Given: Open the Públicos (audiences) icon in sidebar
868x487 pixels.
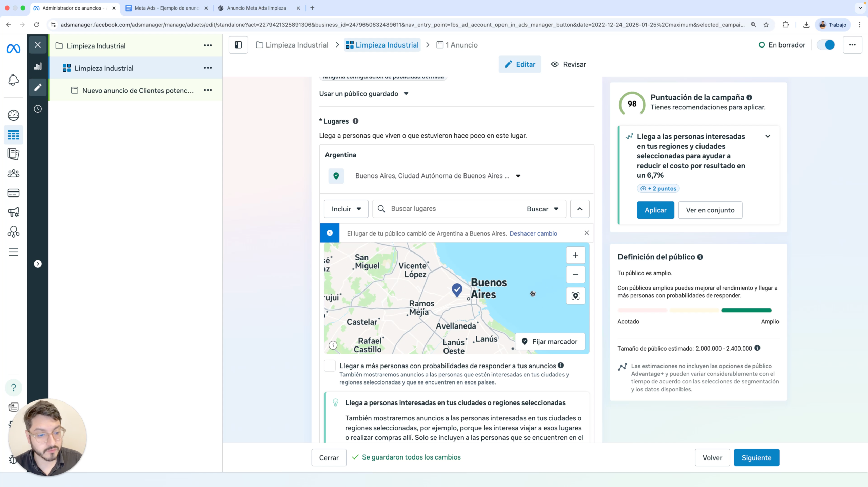Looking at the screenshot, I should [x=13, y=173].
